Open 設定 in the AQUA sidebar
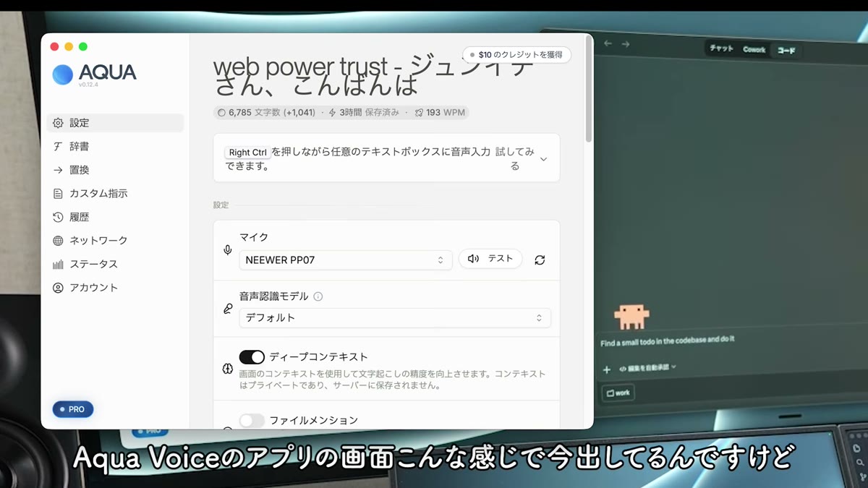 pos(115,123)
